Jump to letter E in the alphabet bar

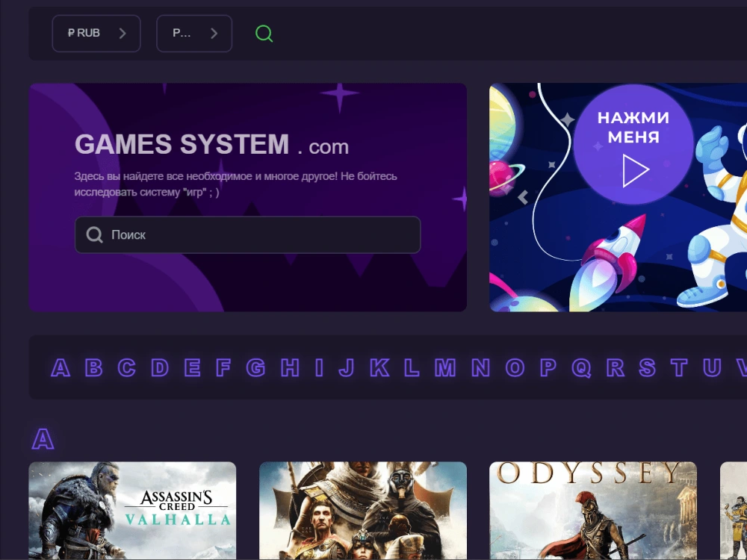pos(192,367)
